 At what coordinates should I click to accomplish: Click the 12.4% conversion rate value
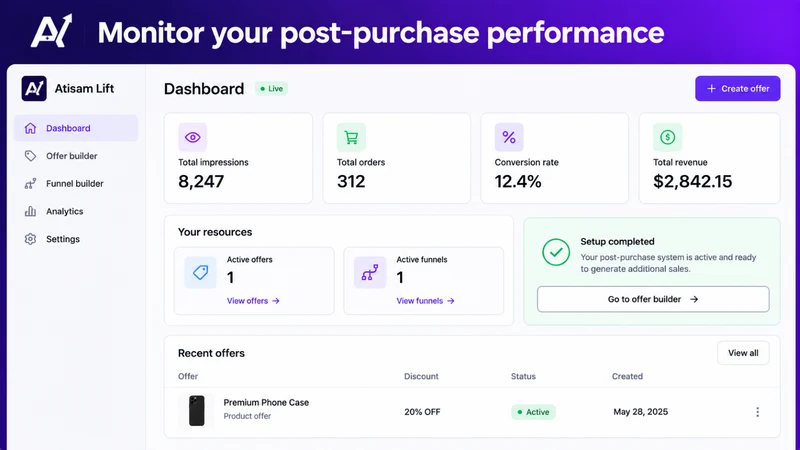(518, 182)
